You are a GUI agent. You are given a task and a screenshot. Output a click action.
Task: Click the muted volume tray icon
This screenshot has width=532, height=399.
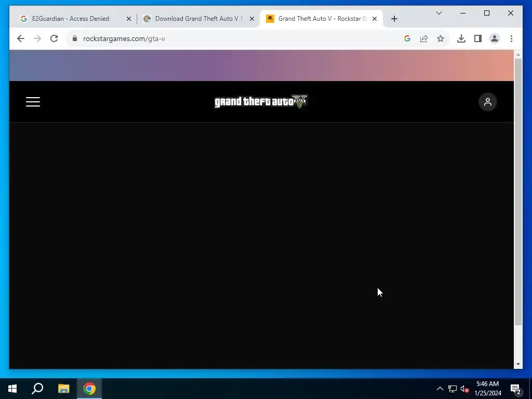[464, 389]
